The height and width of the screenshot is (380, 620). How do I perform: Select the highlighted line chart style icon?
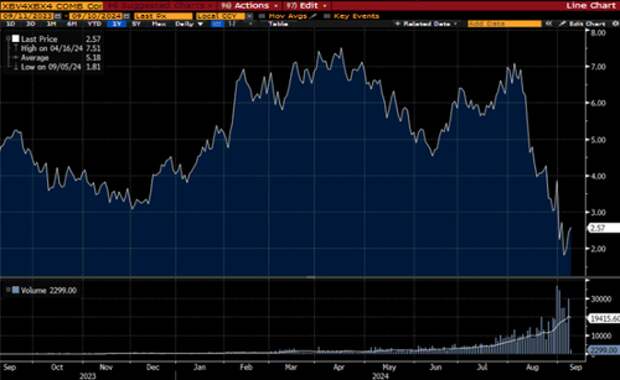coord(216,24)
